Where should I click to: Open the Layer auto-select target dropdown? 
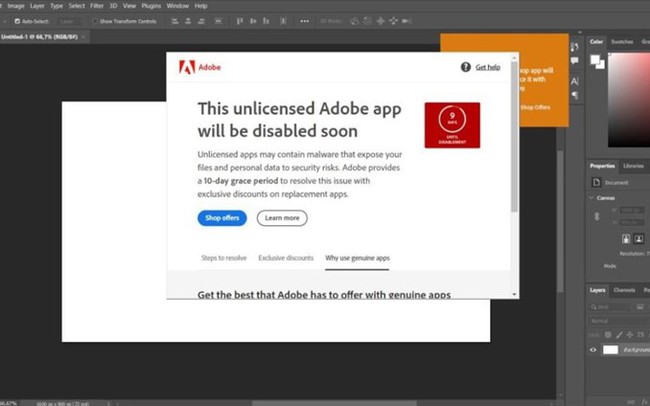[69, 20]
